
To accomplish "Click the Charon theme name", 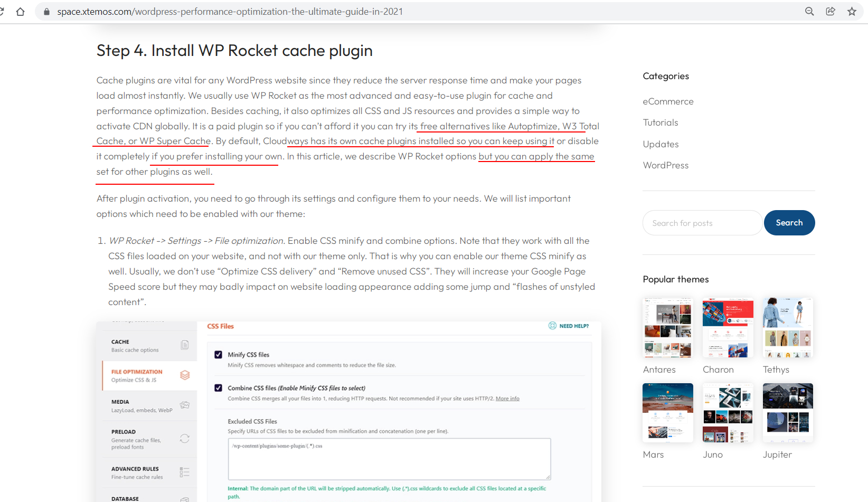I will [718, 370].
